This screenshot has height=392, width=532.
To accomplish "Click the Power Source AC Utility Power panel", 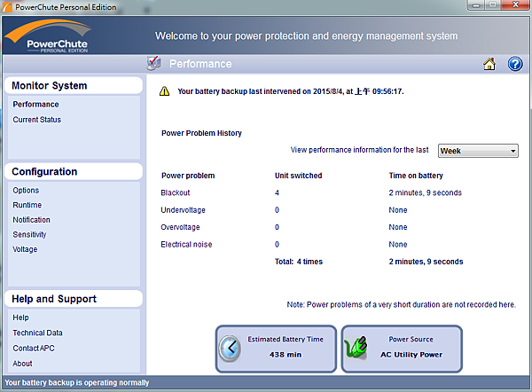I will [x=403, y=348].
